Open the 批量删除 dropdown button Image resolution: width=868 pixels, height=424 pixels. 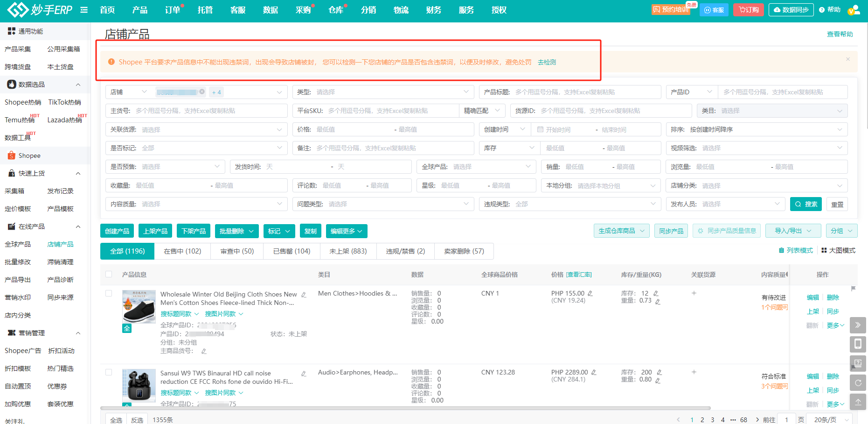236,231
